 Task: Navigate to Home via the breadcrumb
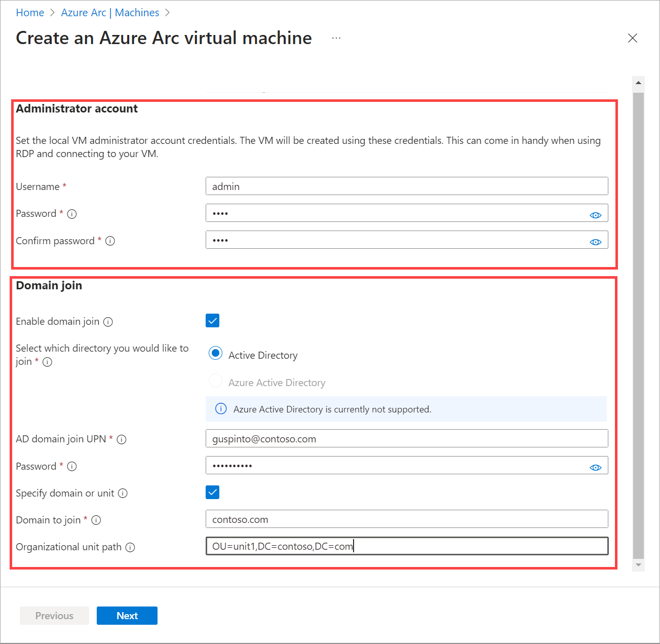30,12
